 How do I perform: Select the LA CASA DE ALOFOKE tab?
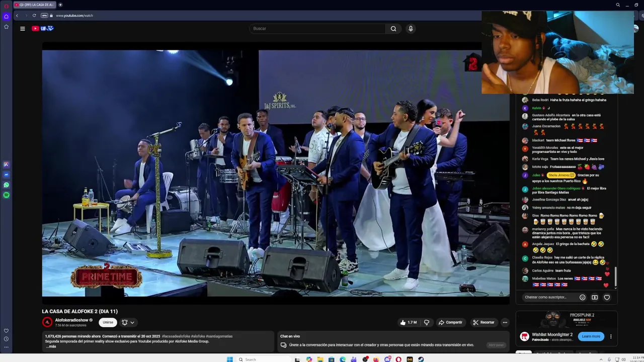coord(34,5)
